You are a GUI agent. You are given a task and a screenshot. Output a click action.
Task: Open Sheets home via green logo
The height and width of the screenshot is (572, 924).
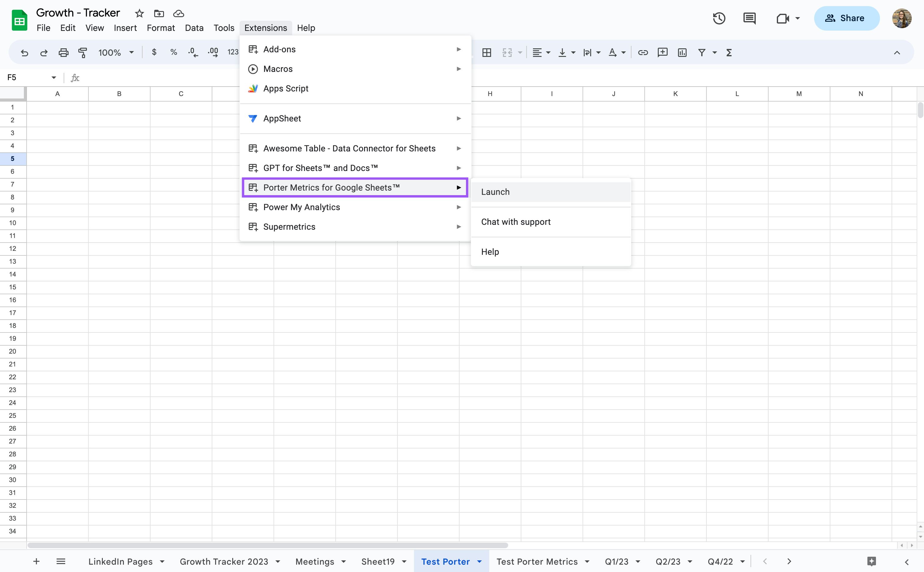(19, 20)
